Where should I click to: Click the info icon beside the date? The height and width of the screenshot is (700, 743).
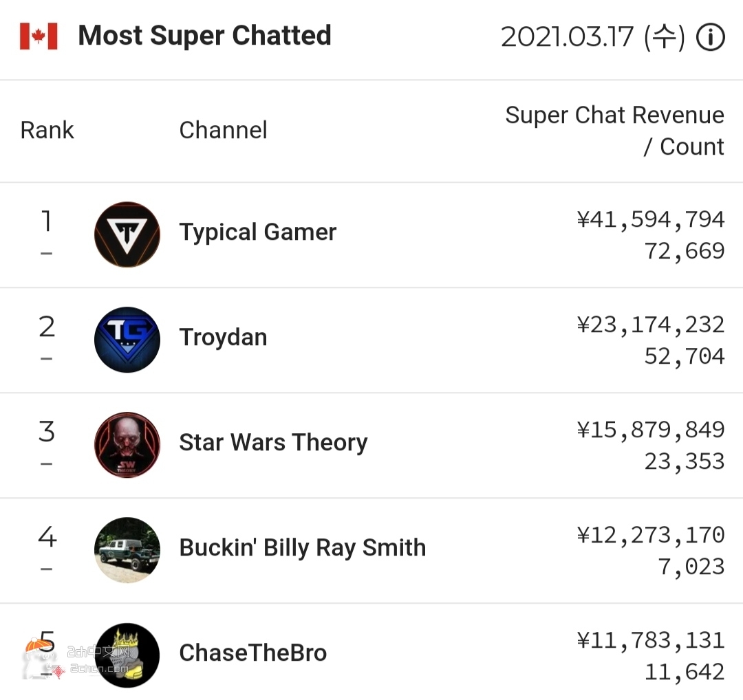click(x=711, y=38)
